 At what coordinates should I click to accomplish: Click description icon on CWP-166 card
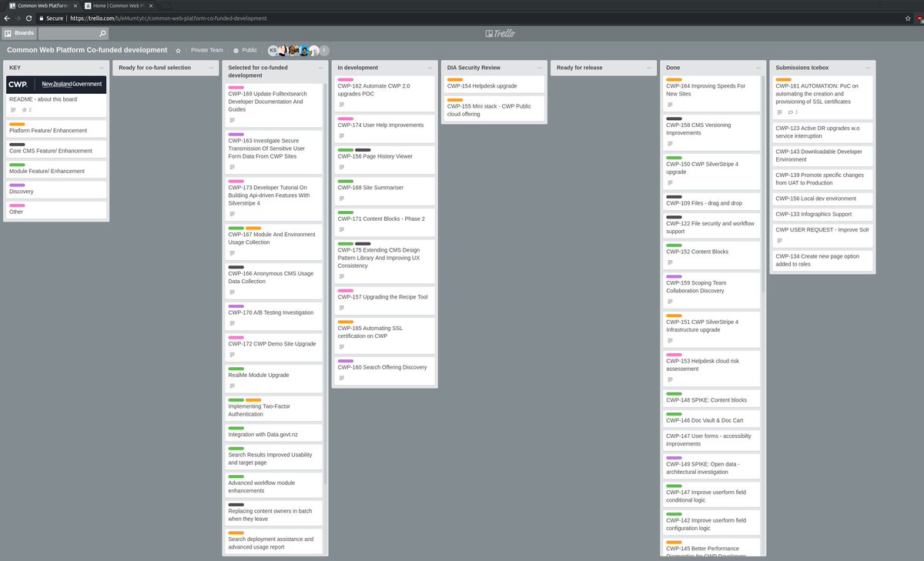[233, 292]
